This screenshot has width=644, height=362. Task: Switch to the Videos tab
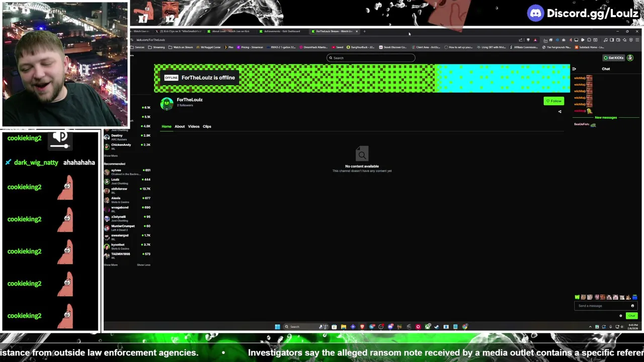coord(194,126)
